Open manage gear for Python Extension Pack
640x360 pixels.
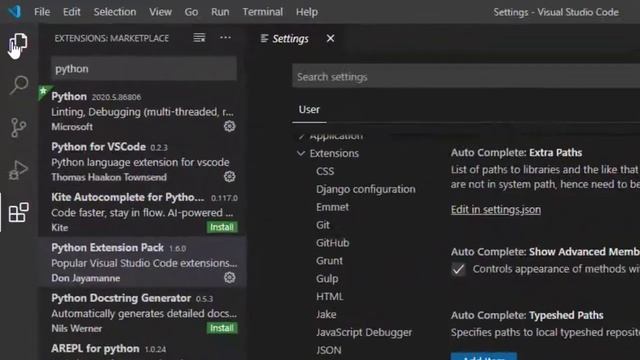coord(229,278)
